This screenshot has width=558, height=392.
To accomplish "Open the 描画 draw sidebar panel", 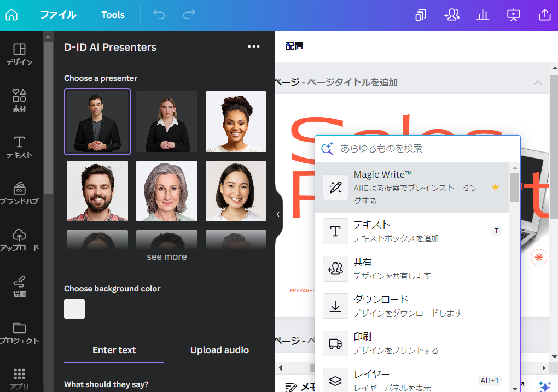I will (x=19, y=286).
